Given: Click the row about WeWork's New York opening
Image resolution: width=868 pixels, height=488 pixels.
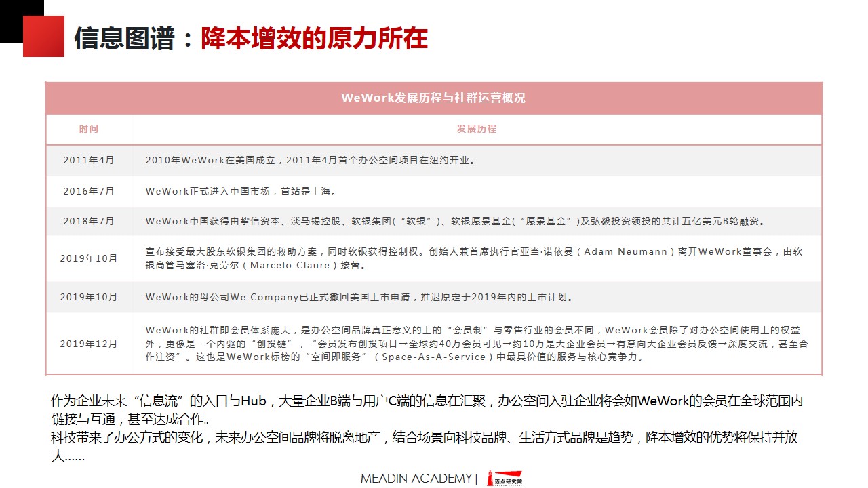Looking at the screenshot, I should pyautogui.click(x=311, y=161).
